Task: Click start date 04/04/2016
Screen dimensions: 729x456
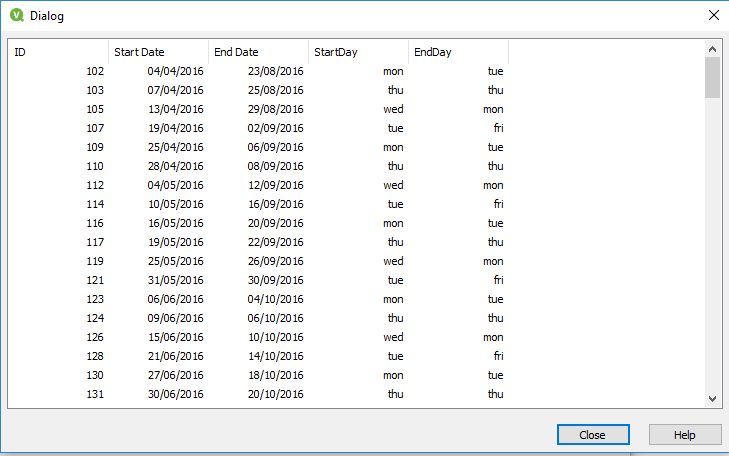Action: click(x=176, y=71)
